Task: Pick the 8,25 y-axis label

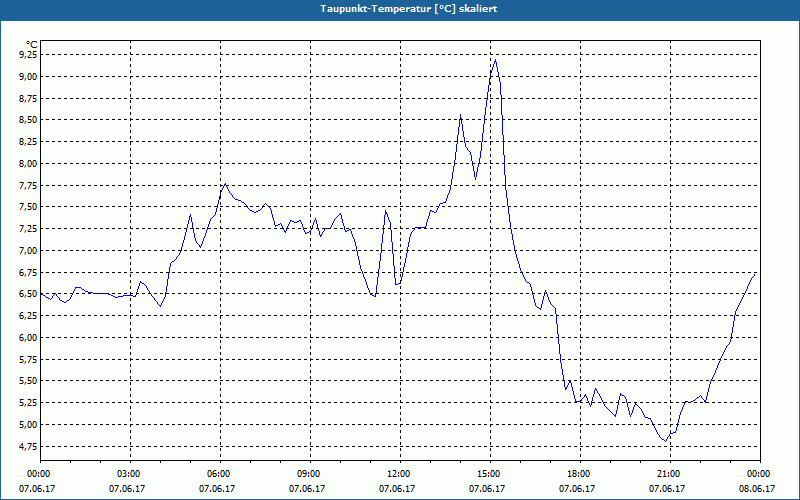Action: coord(28,142)
